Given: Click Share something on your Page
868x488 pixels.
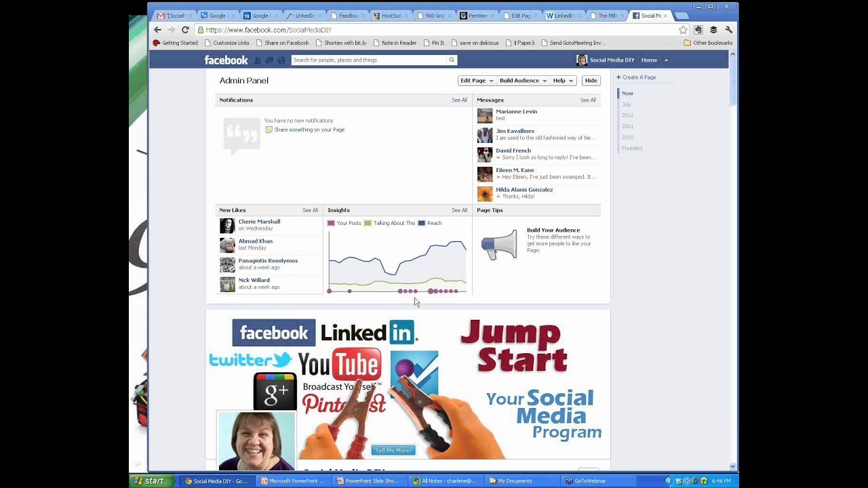Looking at the screenshot, I should point(309,129).
